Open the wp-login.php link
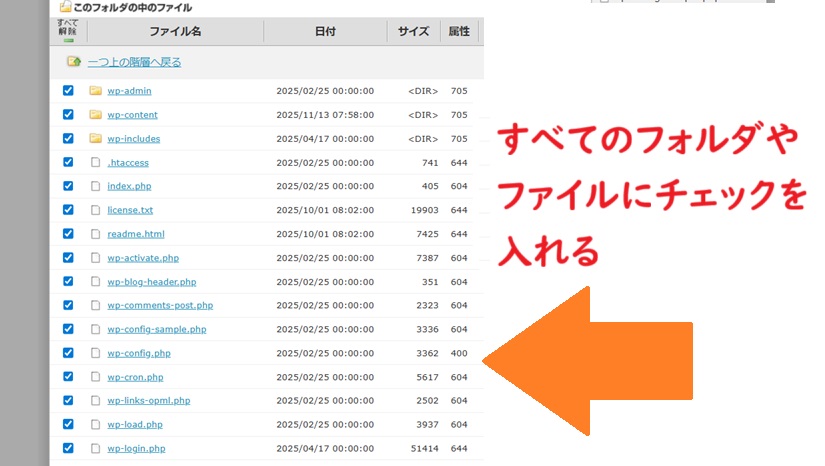This screenshot has width=825, height=466. pyautogui.click(x=136, y=449)
